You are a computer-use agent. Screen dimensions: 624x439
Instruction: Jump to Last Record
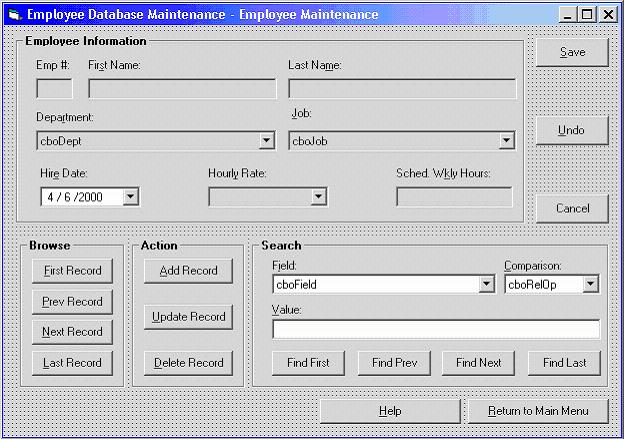point(72,363)
